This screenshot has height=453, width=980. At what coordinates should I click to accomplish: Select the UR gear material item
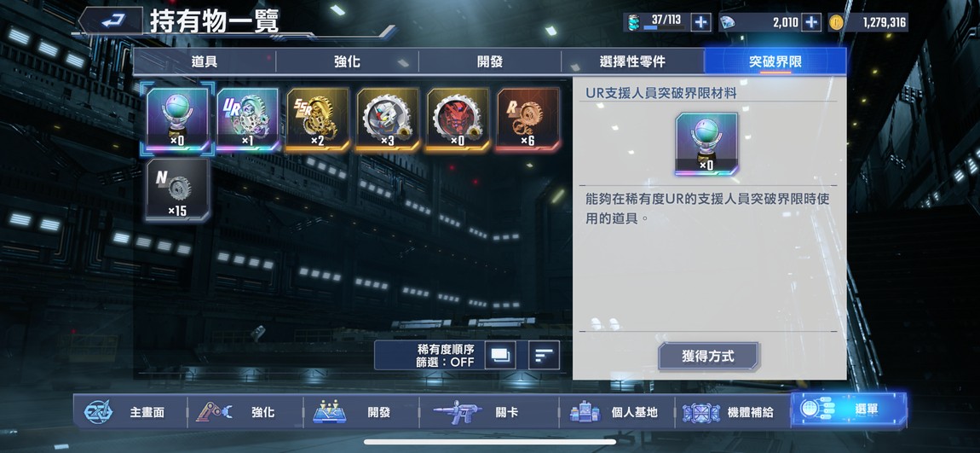point(247,119)
